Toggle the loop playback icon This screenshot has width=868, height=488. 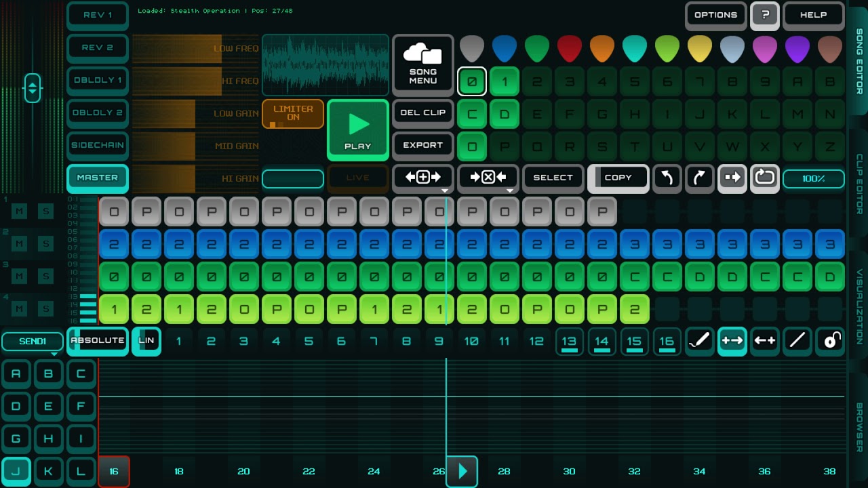pyautogui.click(x=765, y=178)
